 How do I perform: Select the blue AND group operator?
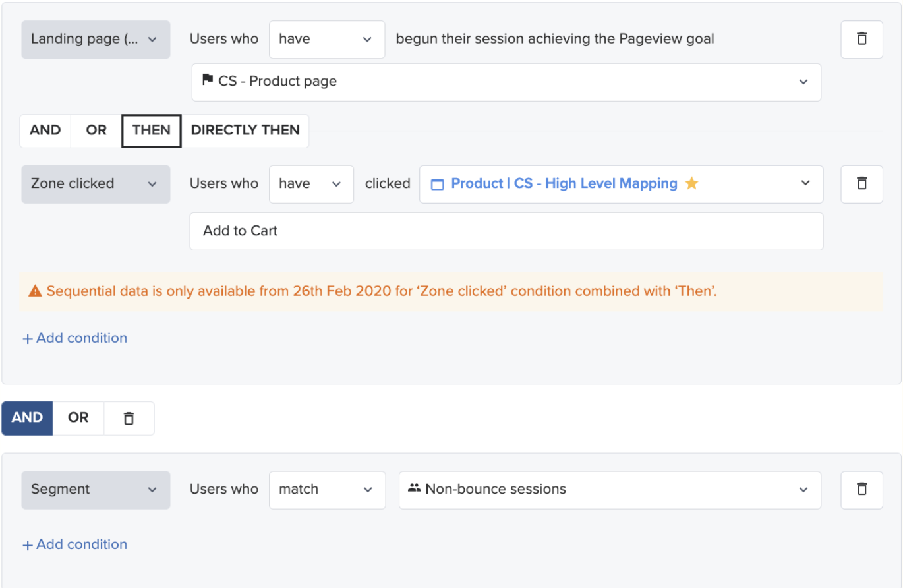(x=27, y=418)
